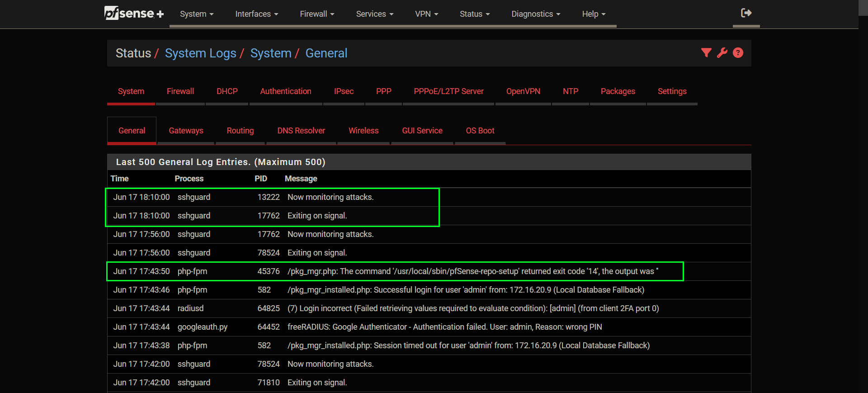Click the googleauth.py process cell
Viewport: 868px width, 393px height.
(203, 327)
